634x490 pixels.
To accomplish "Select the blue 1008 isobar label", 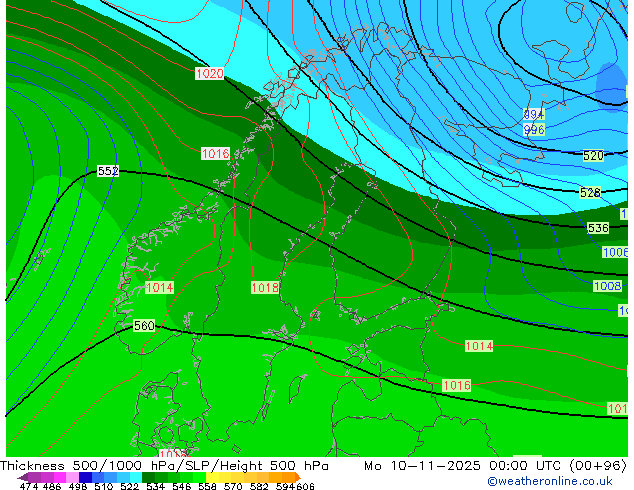I will coord(608,286).
